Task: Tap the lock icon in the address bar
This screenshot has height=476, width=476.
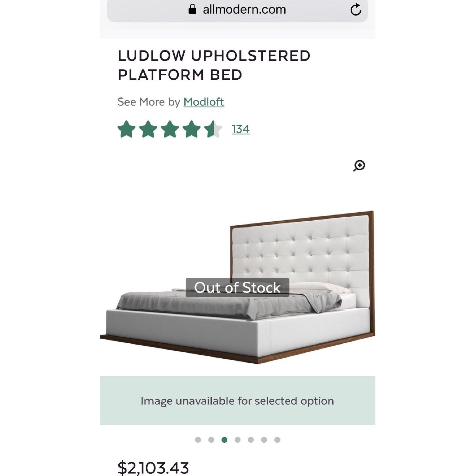Action: click(192, 9)
